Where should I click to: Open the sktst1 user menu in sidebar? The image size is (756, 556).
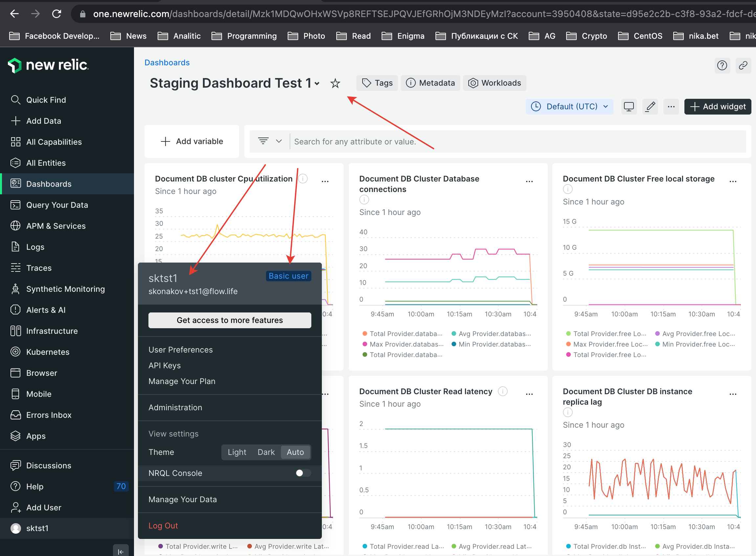67,528
